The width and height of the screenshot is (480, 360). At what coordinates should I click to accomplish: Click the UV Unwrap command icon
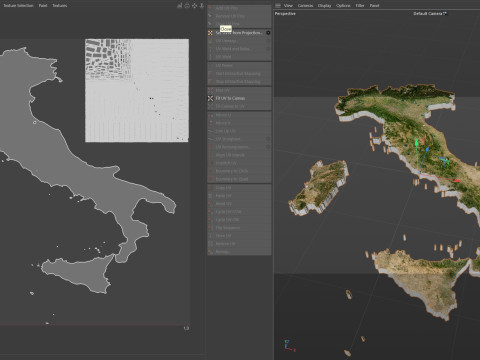[x=210, y=41]
